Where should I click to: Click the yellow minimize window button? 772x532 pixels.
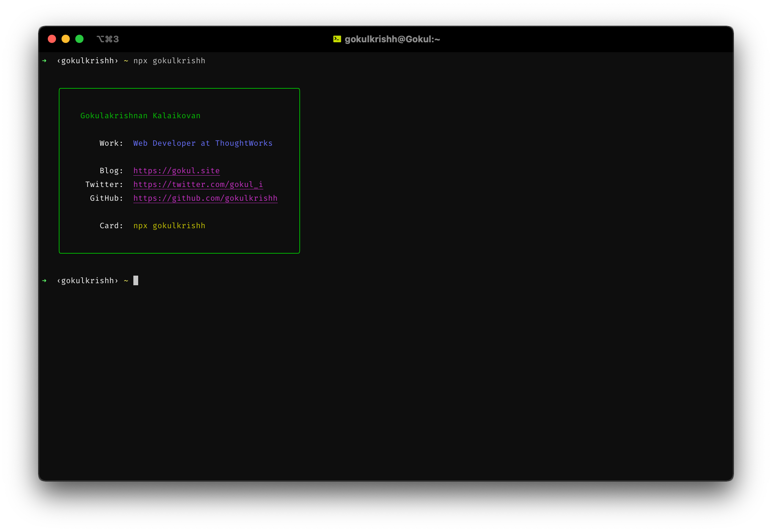tap(66, 39)
